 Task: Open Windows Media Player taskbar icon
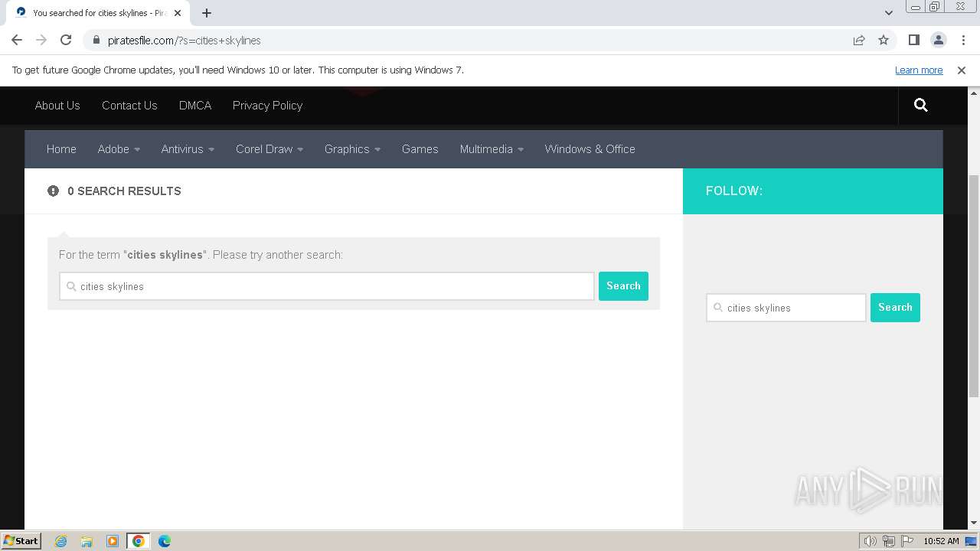113,541
